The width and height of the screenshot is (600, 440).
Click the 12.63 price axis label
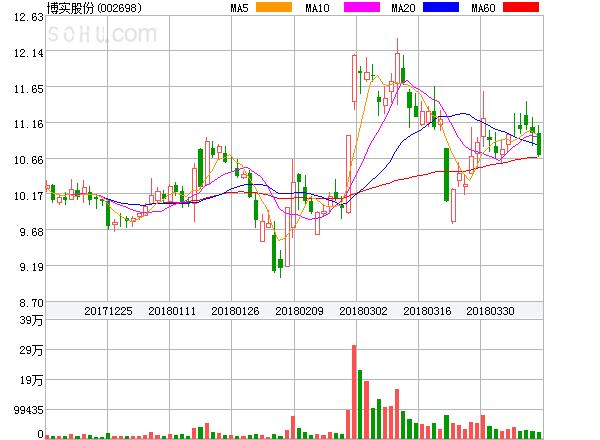(x=29, y=17)
